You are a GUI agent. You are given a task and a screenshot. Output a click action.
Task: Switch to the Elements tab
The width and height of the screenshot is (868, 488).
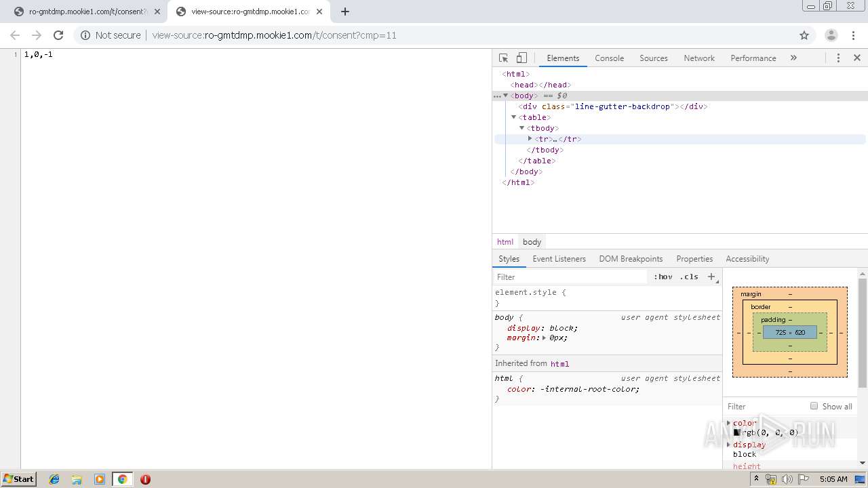[563, 58]
